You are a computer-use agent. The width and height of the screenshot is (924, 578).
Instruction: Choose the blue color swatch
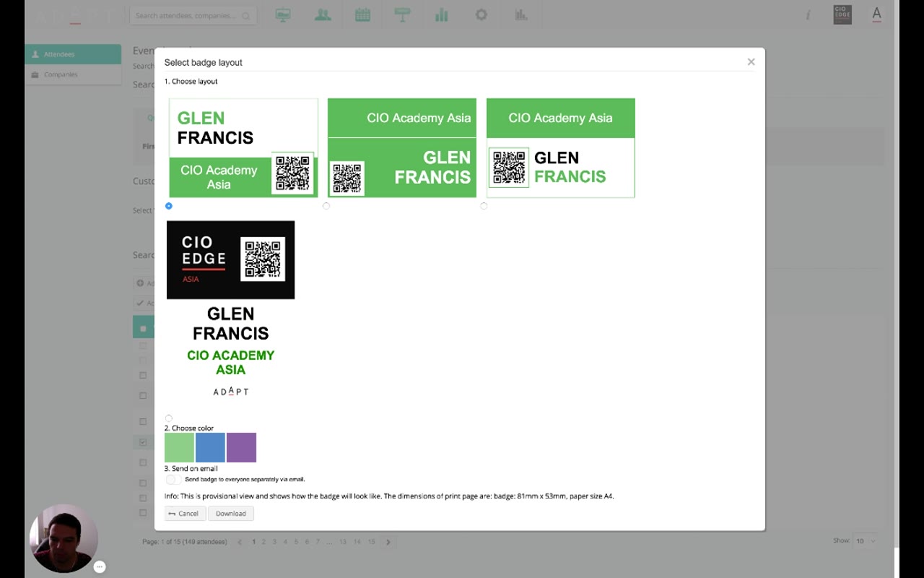[x=210, y=447]
